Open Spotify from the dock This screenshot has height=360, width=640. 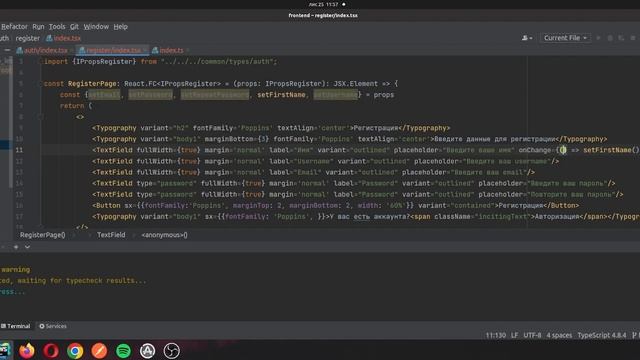click(123, 351)
